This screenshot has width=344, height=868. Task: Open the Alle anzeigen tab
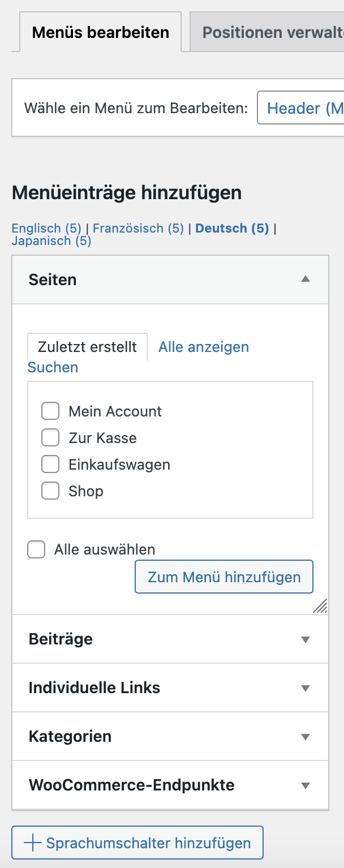(204, 346)
